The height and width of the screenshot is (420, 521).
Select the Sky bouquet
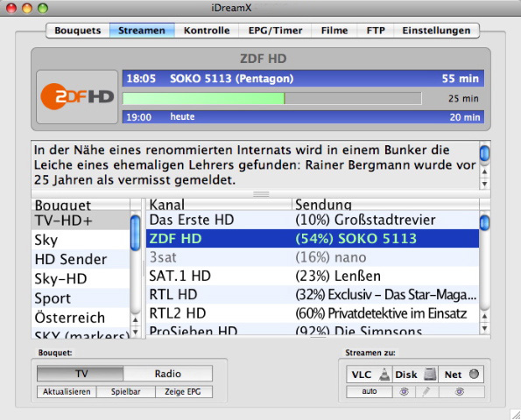point(81,240)
